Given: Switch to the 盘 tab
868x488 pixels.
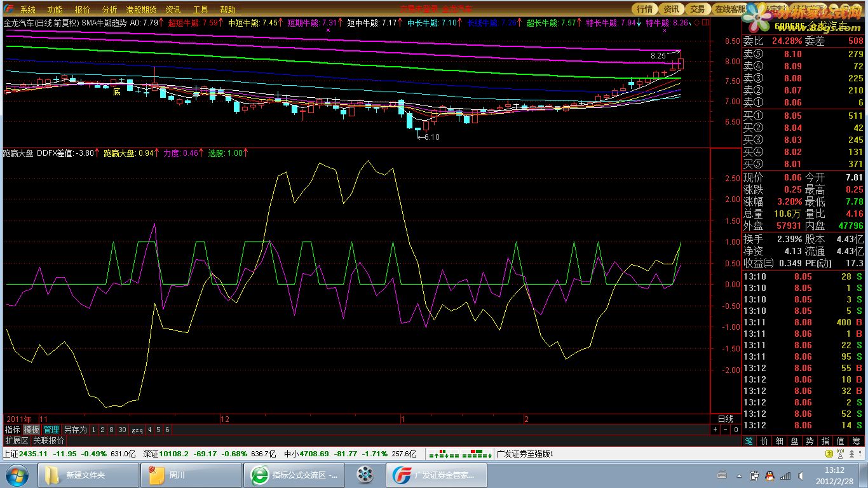Looking at the screenshot, I should point(795,440).
